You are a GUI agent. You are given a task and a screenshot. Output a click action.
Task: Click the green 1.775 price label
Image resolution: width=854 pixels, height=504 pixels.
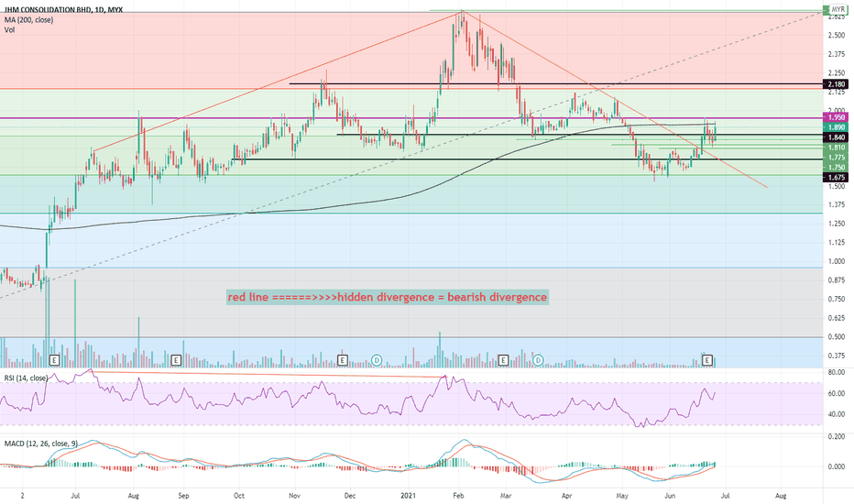click(836, 158)
